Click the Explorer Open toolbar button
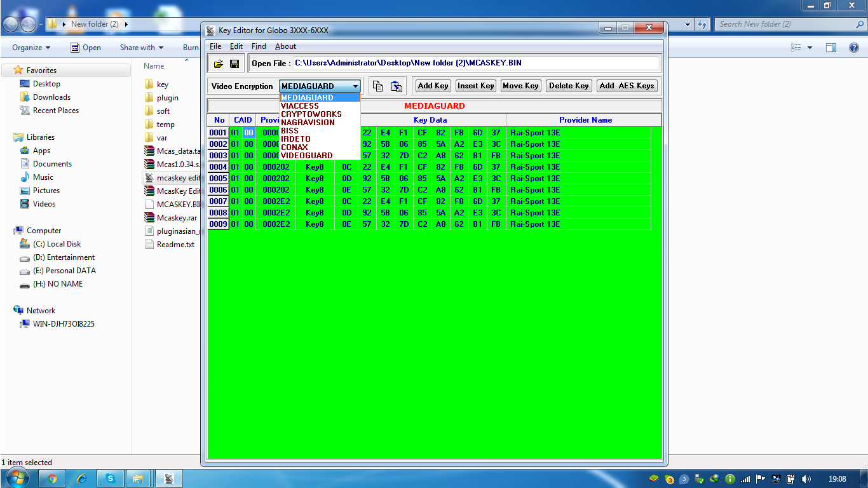 pyautogui.click(x=85, y=48)
